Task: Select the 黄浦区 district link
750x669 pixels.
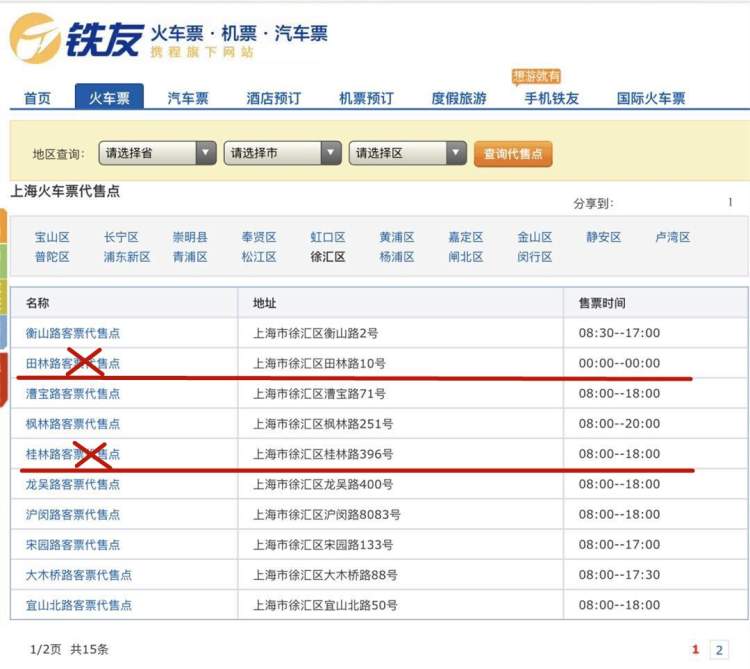Action: click(396, 237)
